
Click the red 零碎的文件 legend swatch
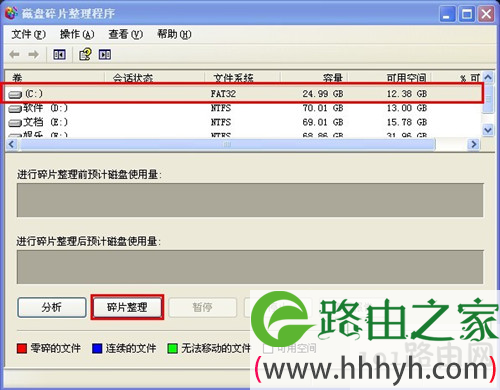[22, 349]
